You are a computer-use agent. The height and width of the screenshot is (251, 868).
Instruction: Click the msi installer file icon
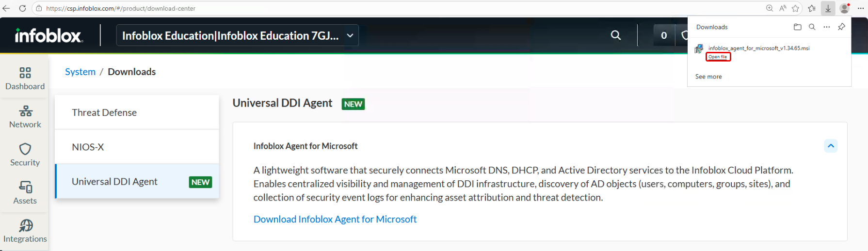click(x=699, y=49)
